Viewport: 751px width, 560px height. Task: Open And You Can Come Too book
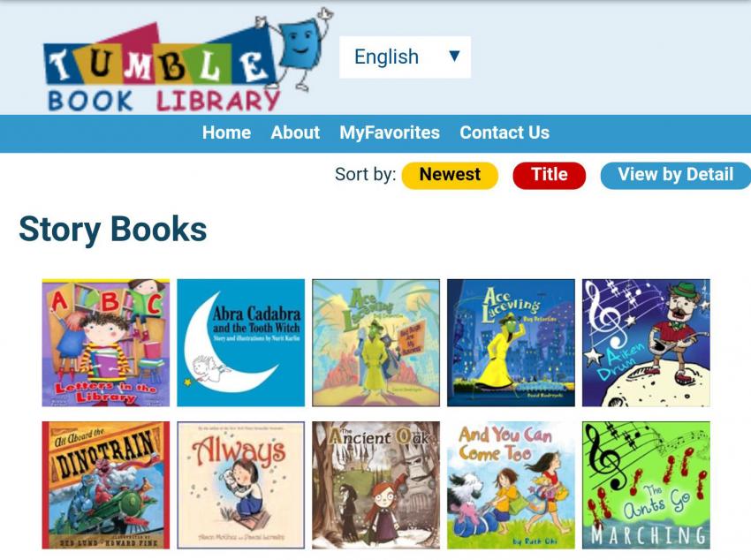pos(511,485)
